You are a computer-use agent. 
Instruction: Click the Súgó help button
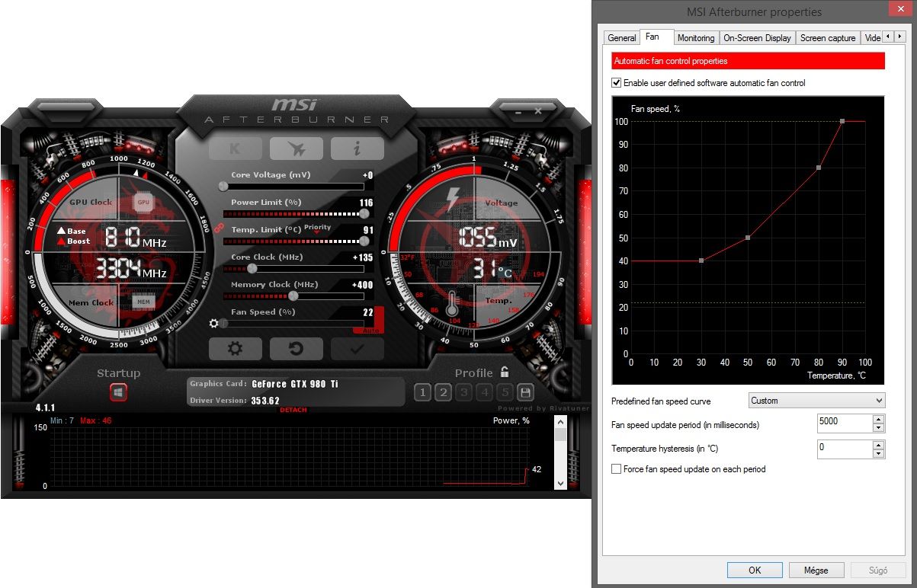[x=878, y=570]
